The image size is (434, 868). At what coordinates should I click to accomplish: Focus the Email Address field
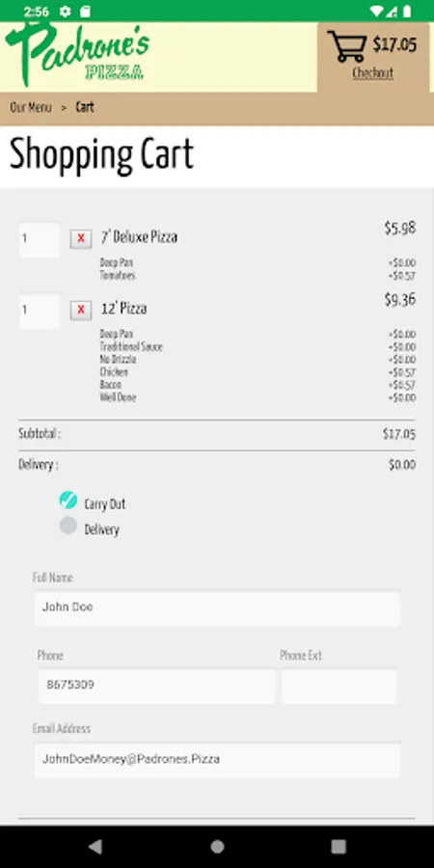tap(217, 760)
